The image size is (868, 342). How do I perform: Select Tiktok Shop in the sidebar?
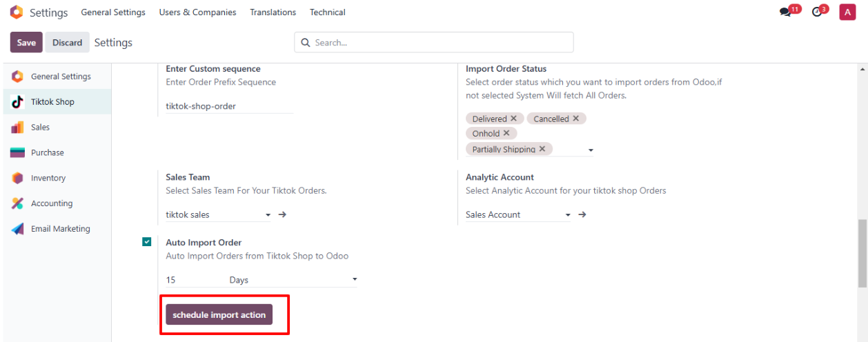(52, 102)
